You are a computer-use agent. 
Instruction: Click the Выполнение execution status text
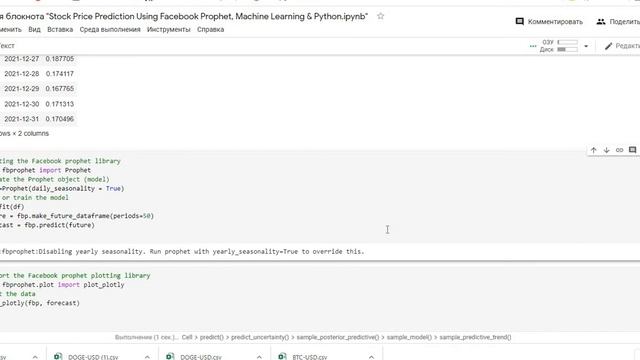click(x=147, y=337)
